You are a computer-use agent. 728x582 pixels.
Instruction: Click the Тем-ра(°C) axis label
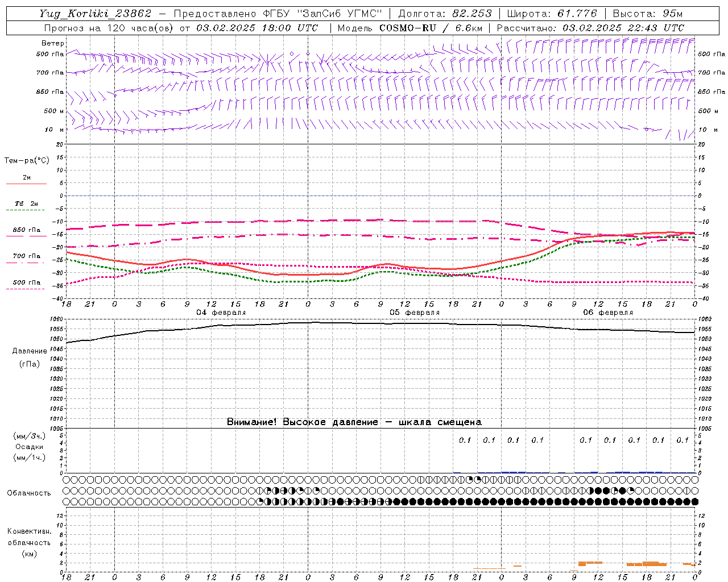[x=27, y=161]
